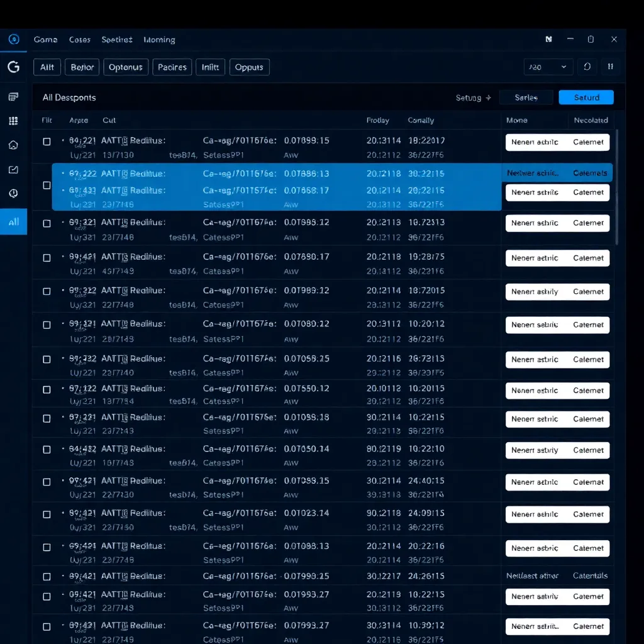
Task: Click the vertical scrollbar of the list
Action: (616, 187)
